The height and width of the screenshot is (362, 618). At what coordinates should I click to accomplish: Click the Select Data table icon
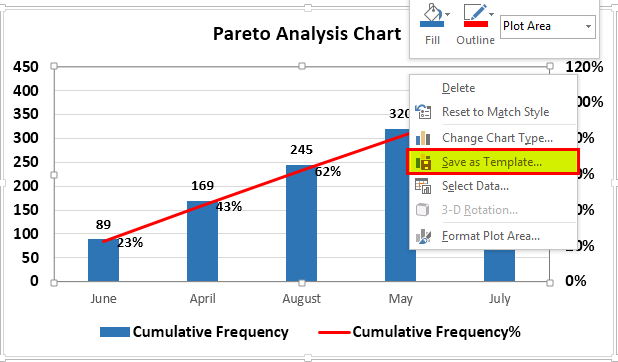click(x=423, y=186)
